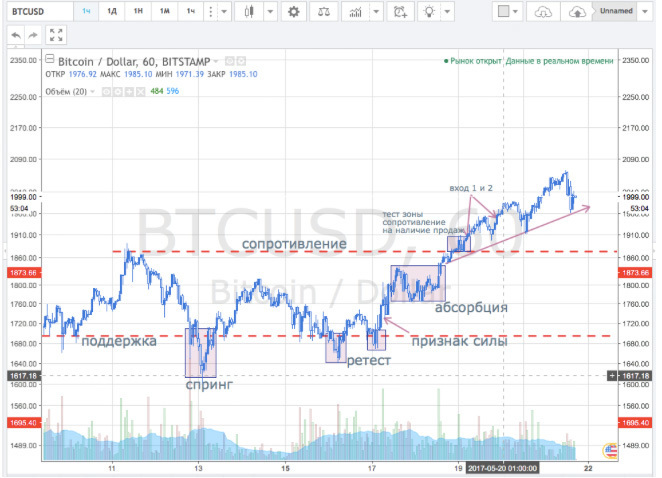Expand Bitcoin / Dollar title dropdown arrow

click(216, 62)
